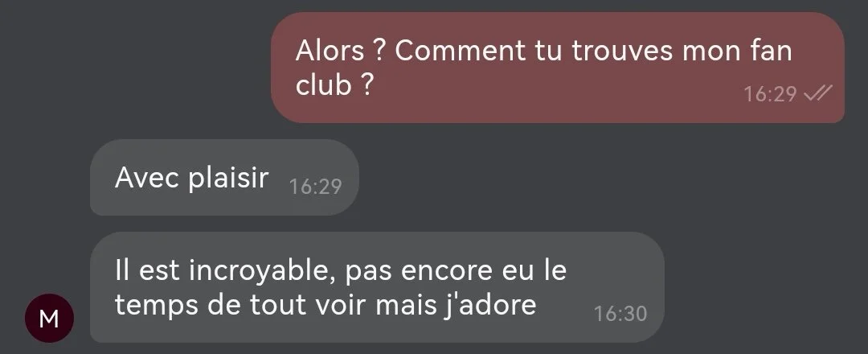The image size is (868, 354).
Task: Click the word "Alors" in the sent message
Action: click(x=330, y=51)
